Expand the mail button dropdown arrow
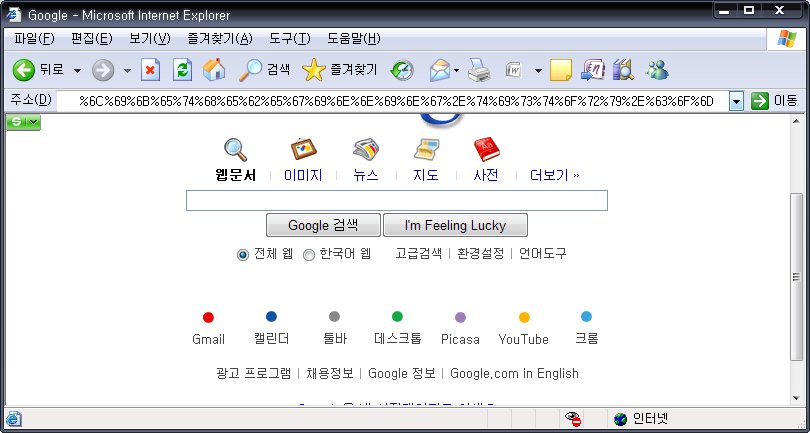810x433 pixels. 456,71
